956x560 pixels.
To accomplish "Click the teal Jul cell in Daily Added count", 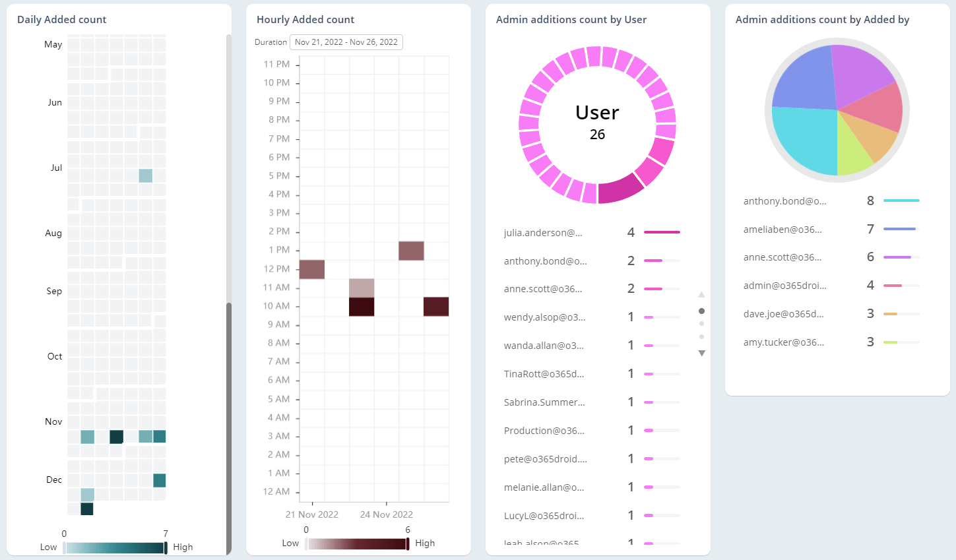I will 146,175.
